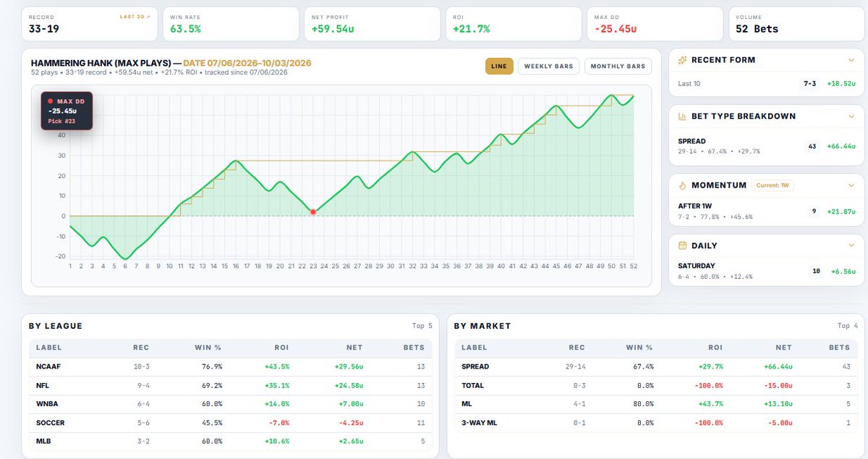The image size is (868, 459).
Task: Select the SOCCER league row
Action: (230, 422)
